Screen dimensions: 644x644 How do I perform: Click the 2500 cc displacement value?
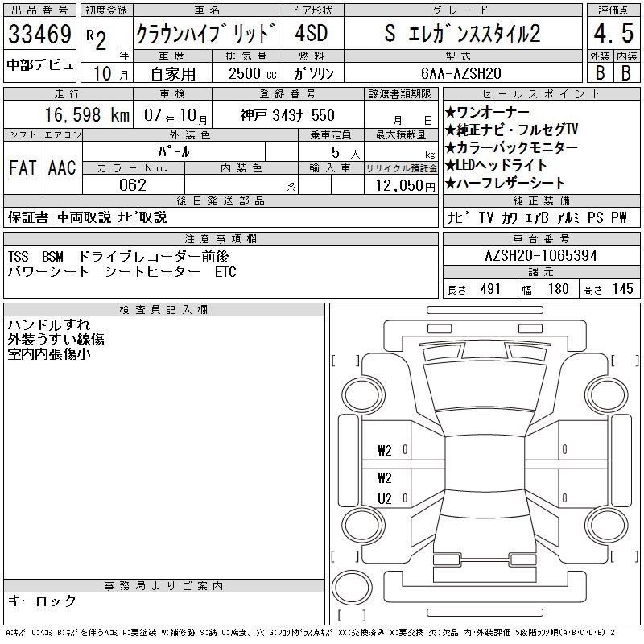point(252,73)
